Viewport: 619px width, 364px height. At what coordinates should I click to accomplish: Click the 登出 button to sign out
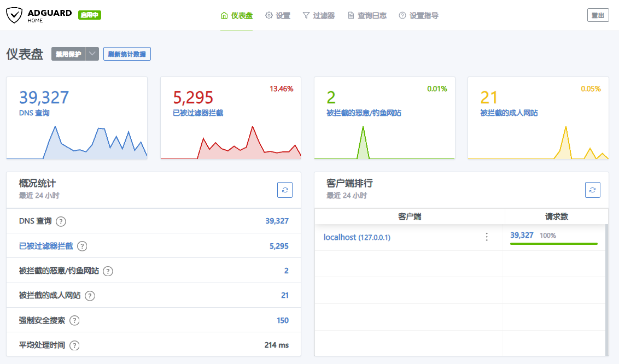tap(598, 15)
